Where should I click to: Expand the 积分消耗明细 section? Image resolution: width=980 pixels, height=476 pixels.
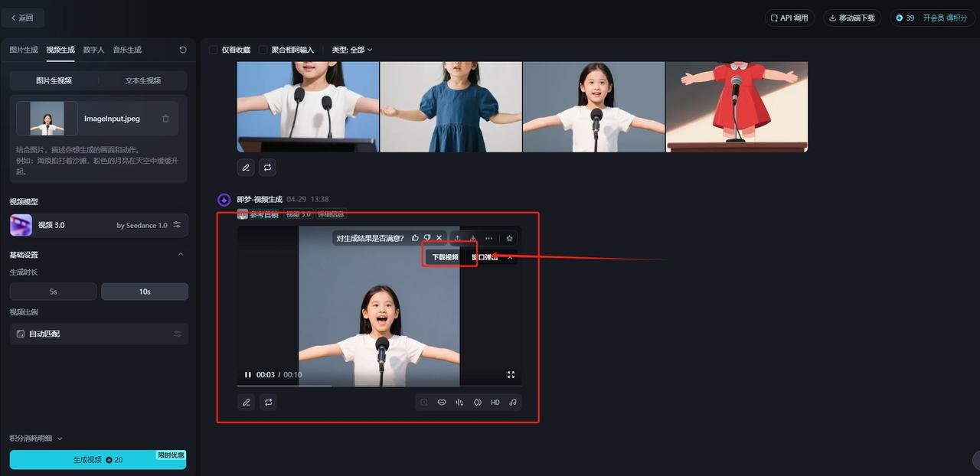click(35, 438)
